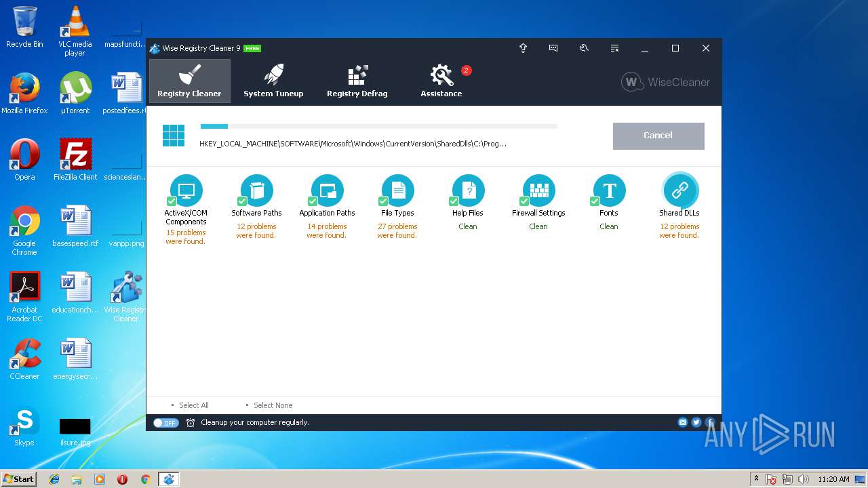Open the Registry Cleaner tab
Screen dimensions: 868x488
190,81
